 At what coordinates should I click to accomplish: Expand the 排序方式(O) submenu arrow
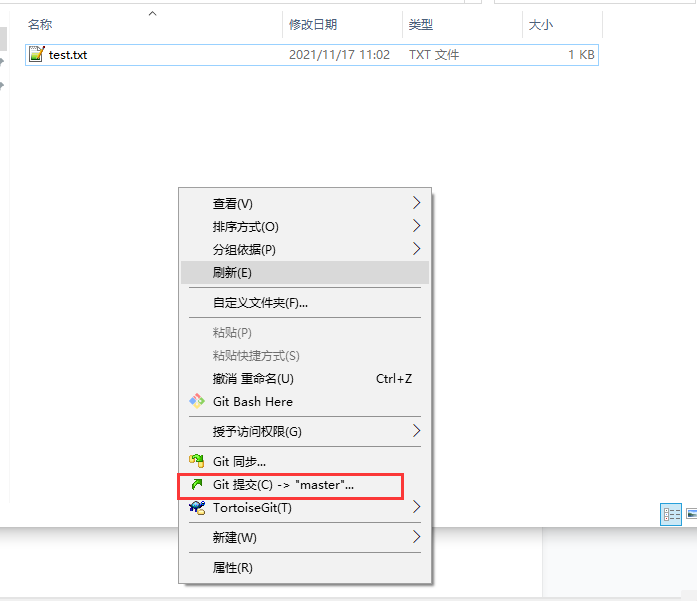point(417,226)
